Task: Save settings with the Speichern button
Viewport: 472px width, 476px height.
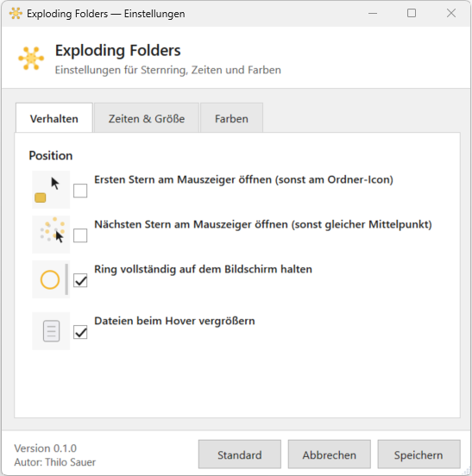Action: tap(419, 454)
